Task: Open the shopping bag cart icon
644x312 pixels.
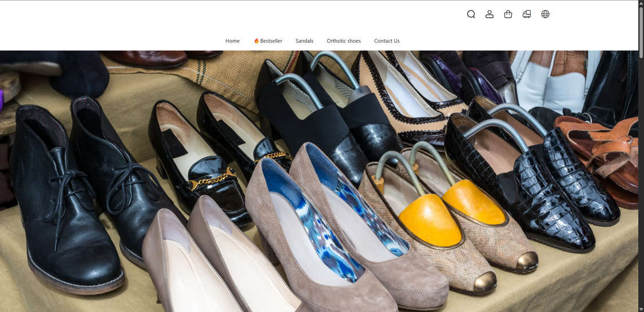Action: [508, 14]
